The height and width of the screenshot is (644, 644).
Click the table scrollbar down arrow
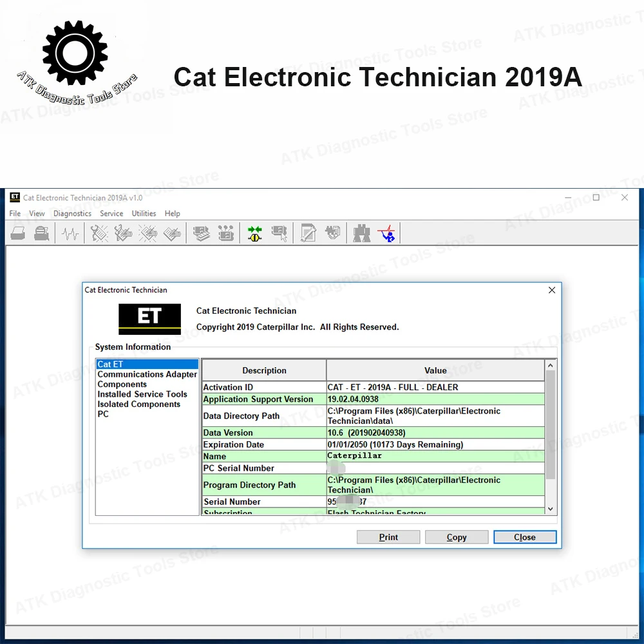pyautogui.click(x=551, y=509)
